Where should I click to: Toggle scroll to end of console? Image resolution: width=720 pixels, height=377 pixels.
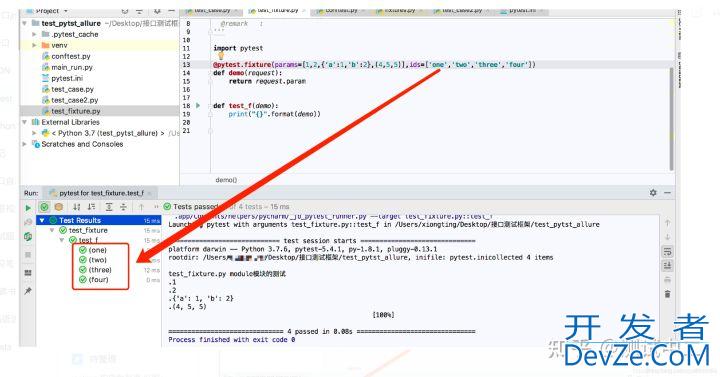[x=667, y=266]
